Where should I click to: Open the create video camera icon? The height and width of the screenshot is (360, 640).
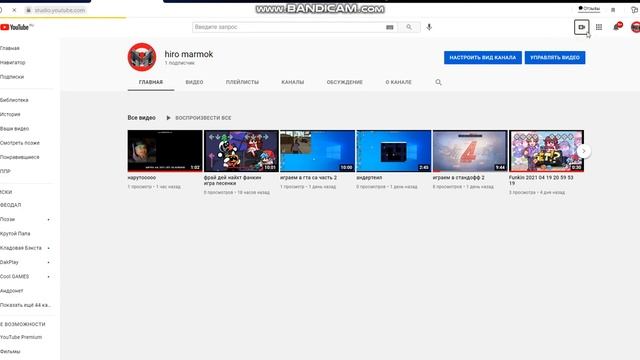point(581,27)
